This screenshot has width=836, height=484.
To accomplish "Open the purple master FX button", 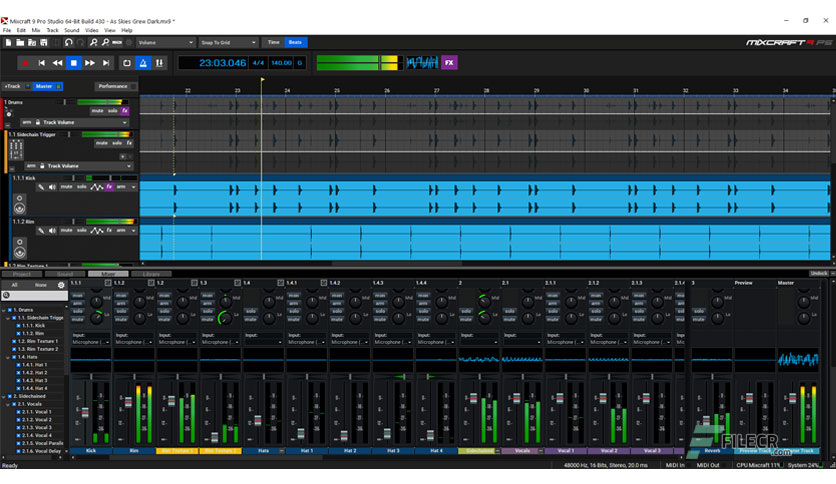I will 449,63.
